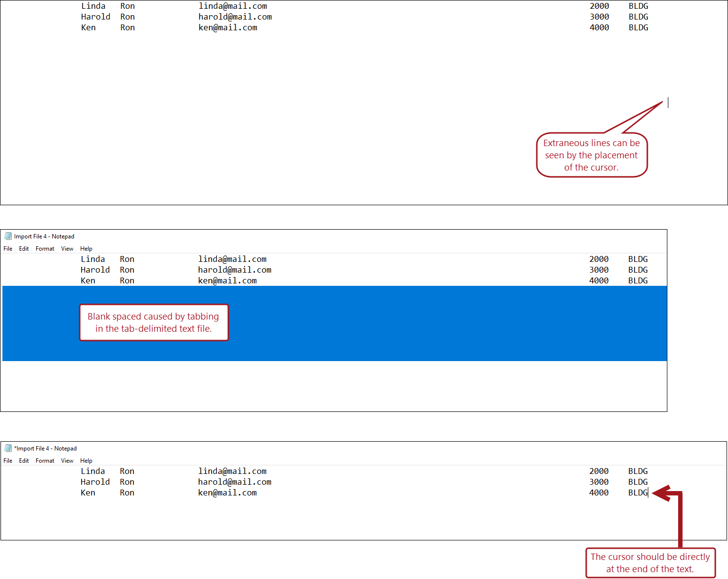Image resolution: width=728 pixels, height=579 pixels.
Task: Click 'harold@mail.com' in the middle Notepad window
Action: [x=235, y=270]
